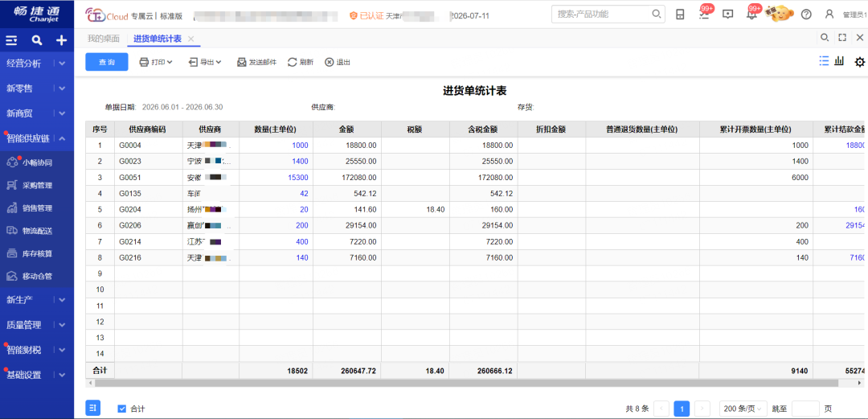Toggle the 合计 checkbox
This screenshot has height=419, width=868.
click(122, 409)
